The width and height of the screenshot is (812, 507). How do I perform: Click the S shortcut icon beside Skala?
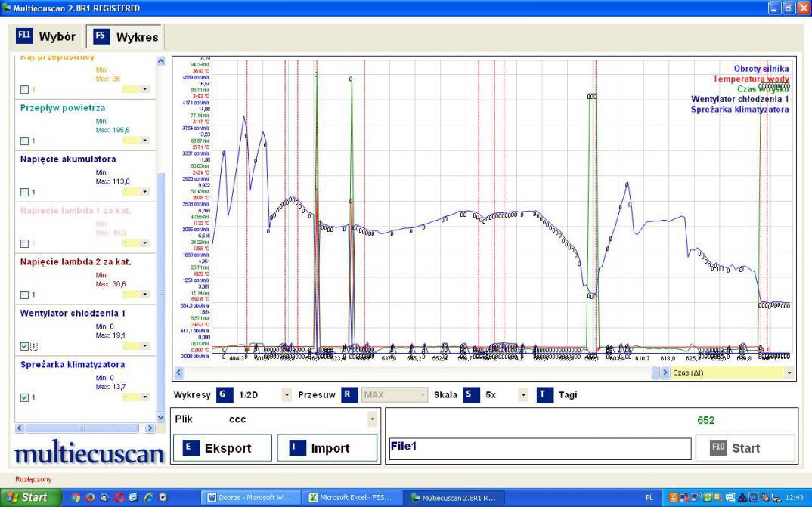pyautogui.click(x=471, y=394)
